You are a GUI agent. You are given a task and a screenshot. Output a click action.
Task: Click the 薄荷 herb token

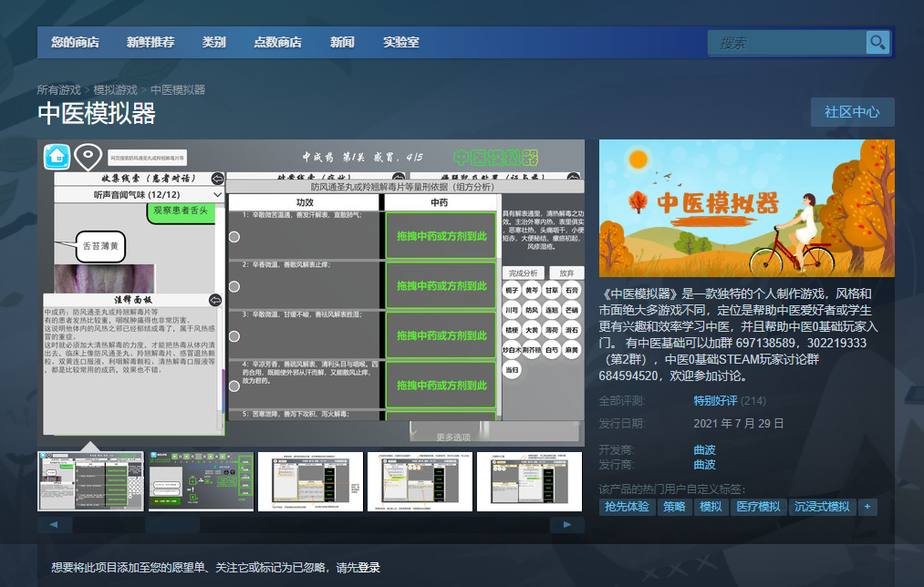pyautogui.click(x=552, y=330)
